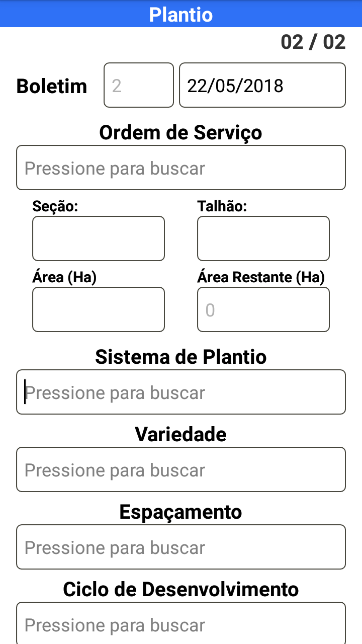
Task: Click the Talhão input box
Action: [263, 238]
